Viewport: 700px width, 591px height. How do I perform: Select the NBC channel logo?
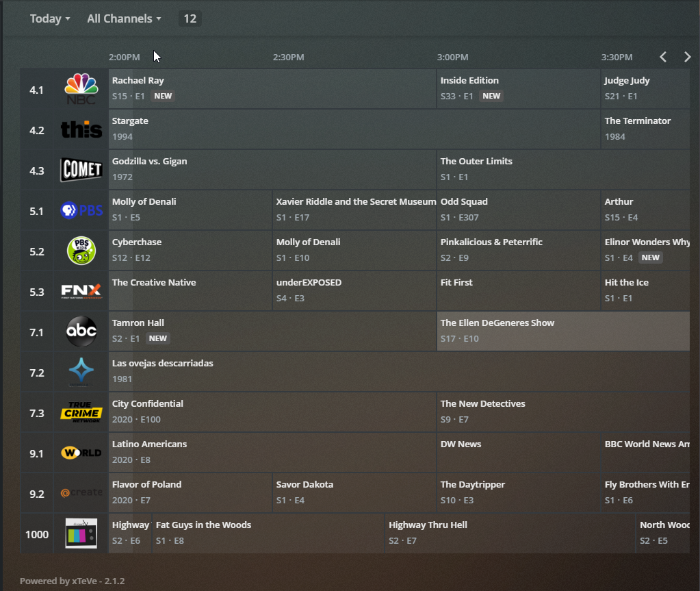(81, 89)
